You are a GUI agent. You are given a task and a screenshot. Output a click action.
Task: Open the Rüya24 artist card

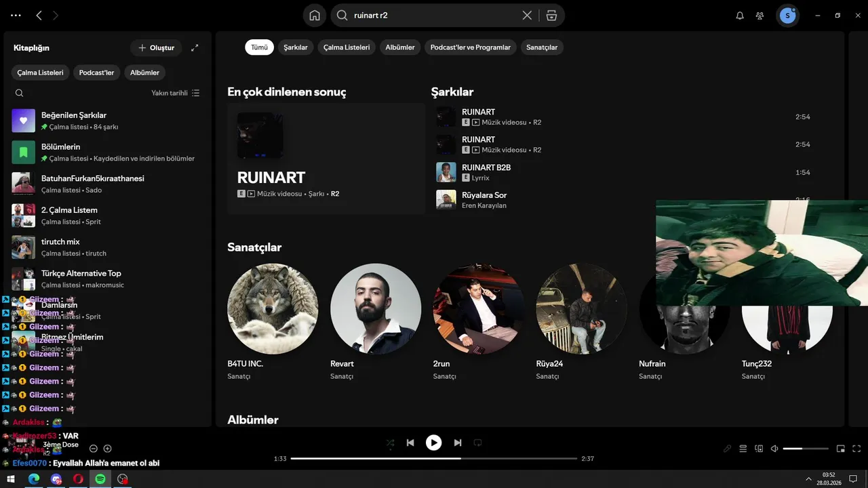(582, 323)
